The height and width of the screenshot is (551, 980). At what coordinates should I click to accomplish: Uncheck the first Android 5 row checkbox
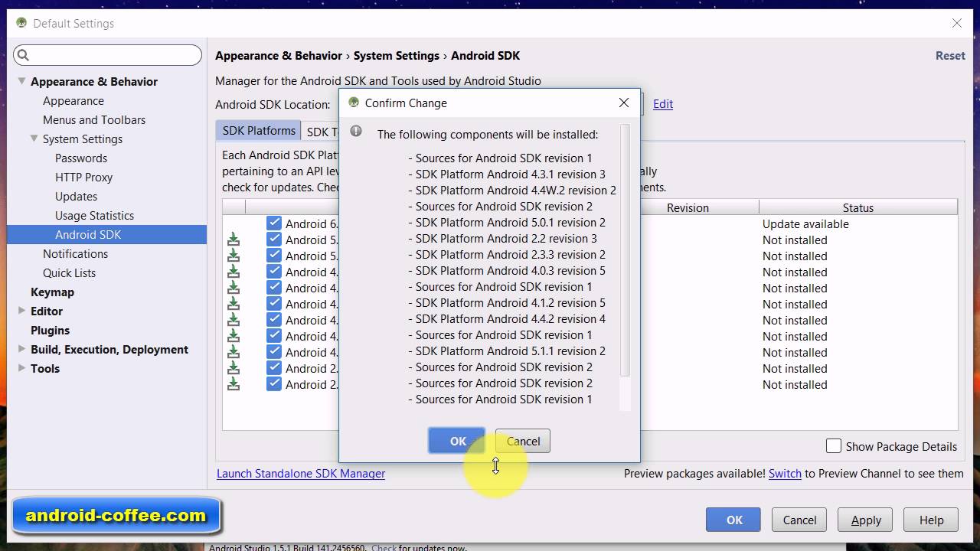(x=274, y=240)
